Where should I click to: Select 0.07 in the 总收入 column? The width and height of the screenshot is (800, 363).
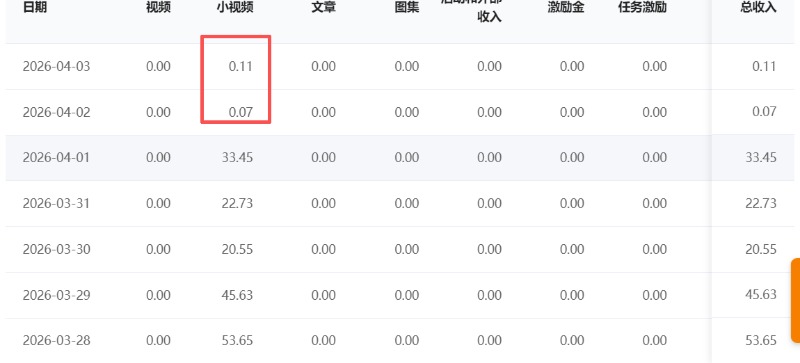764,111
